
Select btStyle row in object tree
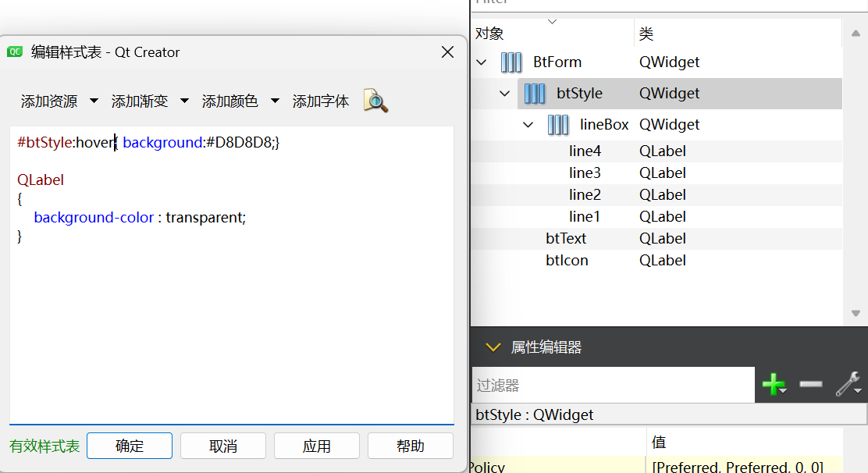pyautogui.click(x=680, y=94)
